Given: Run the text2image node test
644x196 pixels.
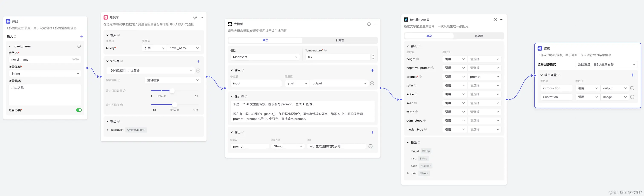Looking at the screenshot, I should tap(495, 20).
